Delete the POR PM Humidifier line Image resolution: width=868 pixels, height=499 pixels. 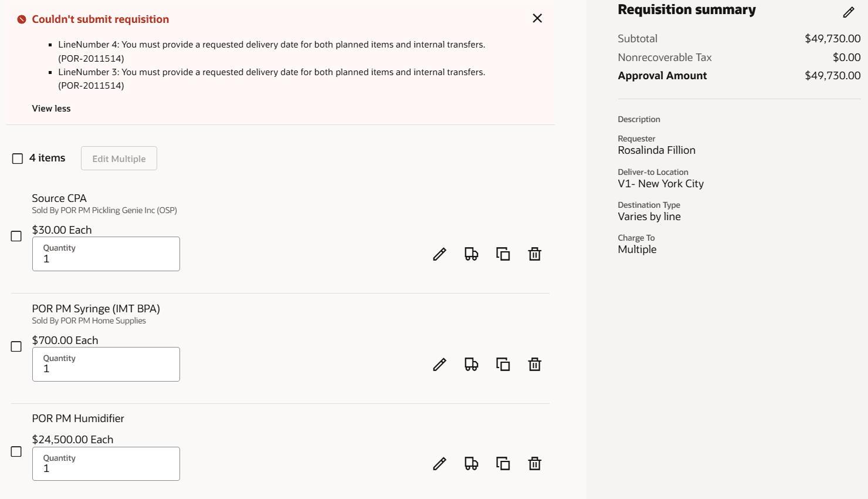[534, 463]
